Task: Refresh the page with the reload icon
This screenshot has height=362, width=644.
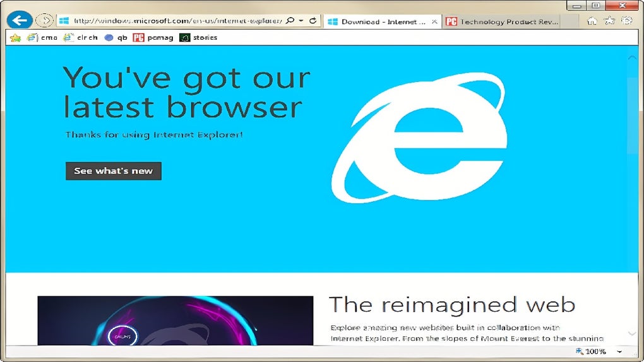Action: pos(313,21)
